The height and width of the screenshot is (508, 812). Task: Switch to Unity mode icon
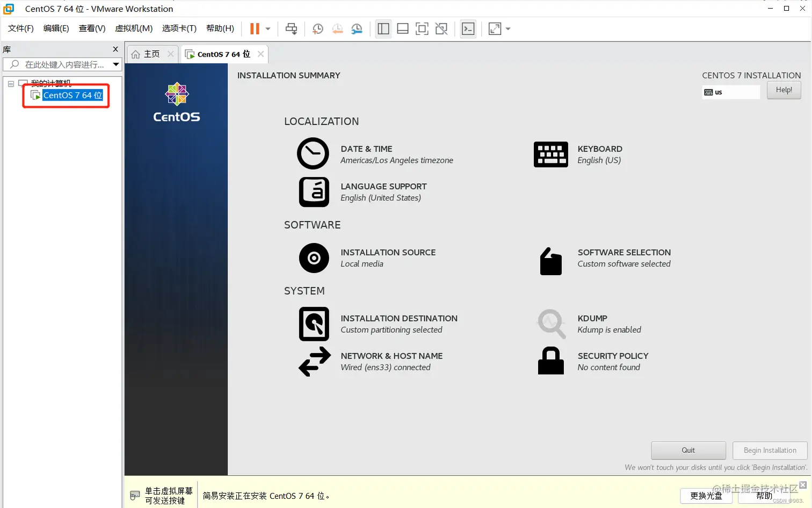tap(441, 29)
